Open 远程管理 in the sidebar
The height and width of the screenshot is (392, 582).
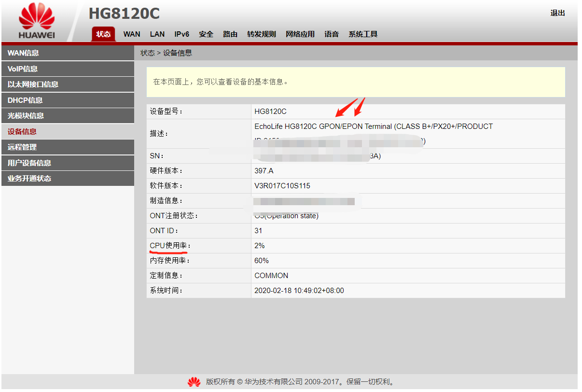[68, 147]
